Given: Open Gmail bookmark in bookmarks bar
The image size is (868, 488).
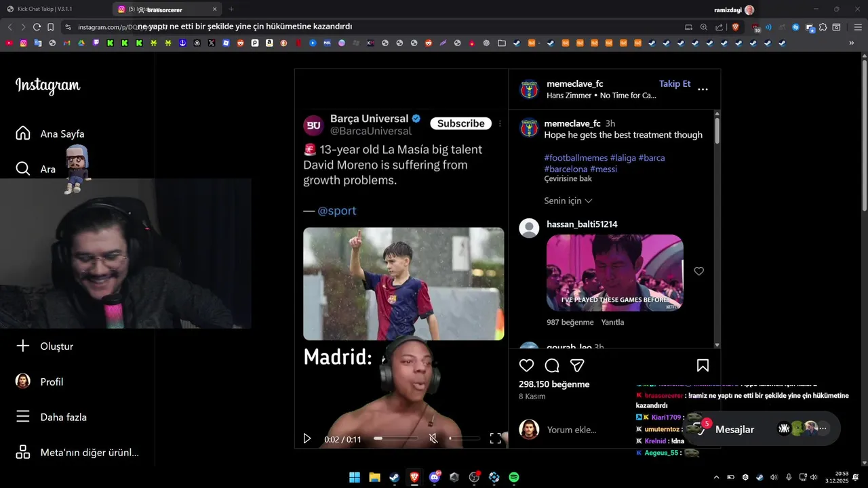Looking at the screenshot, I should [66, 43].
